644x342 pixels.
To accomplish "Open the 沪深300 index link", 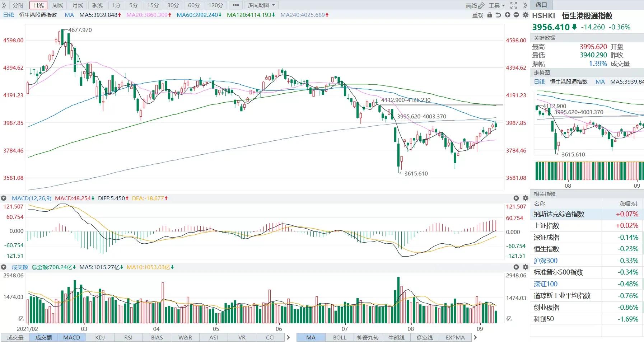I will point(546,261).
